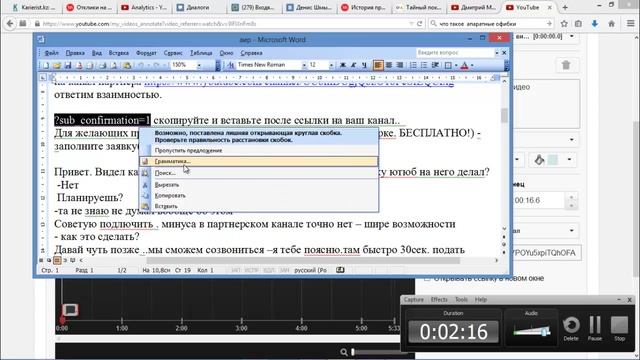This screenshot has width=640, height=360.
Task: Open the zoom 150% dropdown arrow
Action: point(199,65)
